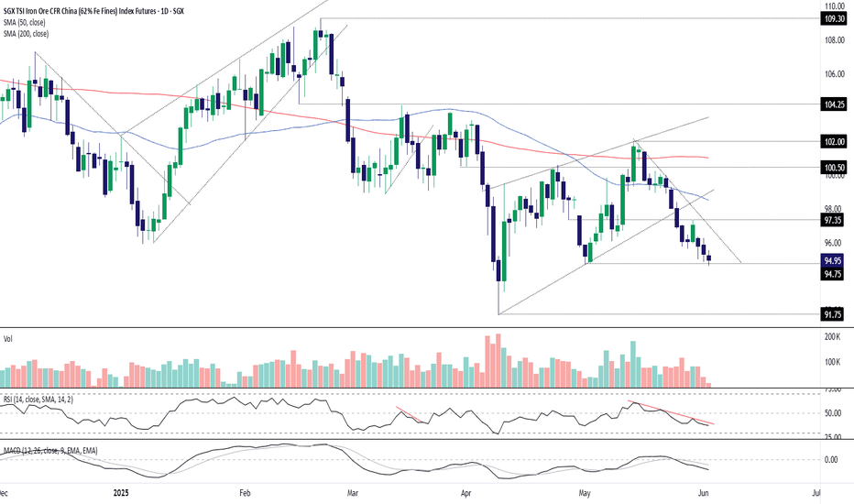Select the MACD (12, 26, close) indicator label
This screenshot has width=854, height=504.
coord(50,451)
